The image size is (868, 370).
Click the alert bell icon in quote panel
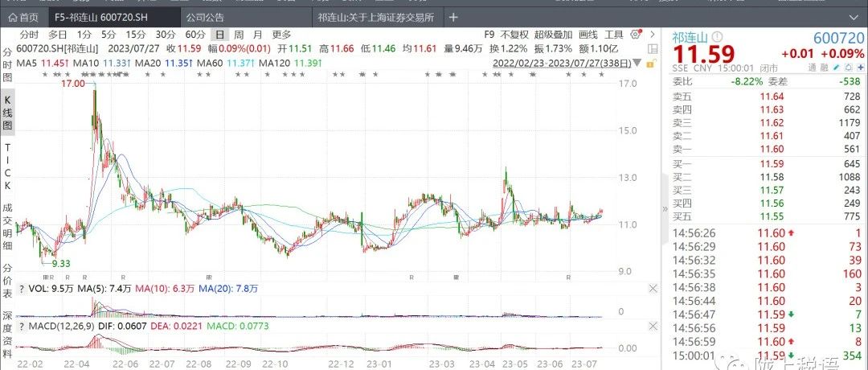click(847, 68)
